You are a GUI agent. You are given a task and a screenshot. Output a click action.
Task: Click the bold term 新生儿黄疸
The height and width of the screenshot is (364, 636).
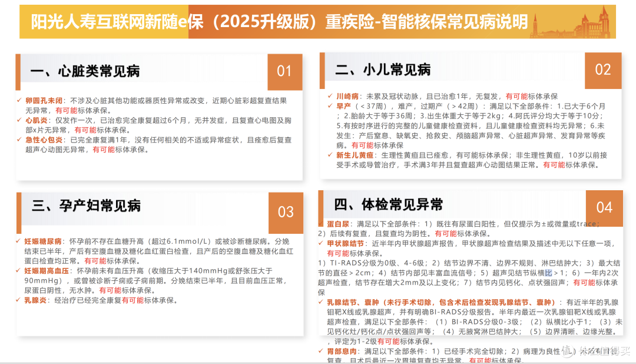[355, 155]
